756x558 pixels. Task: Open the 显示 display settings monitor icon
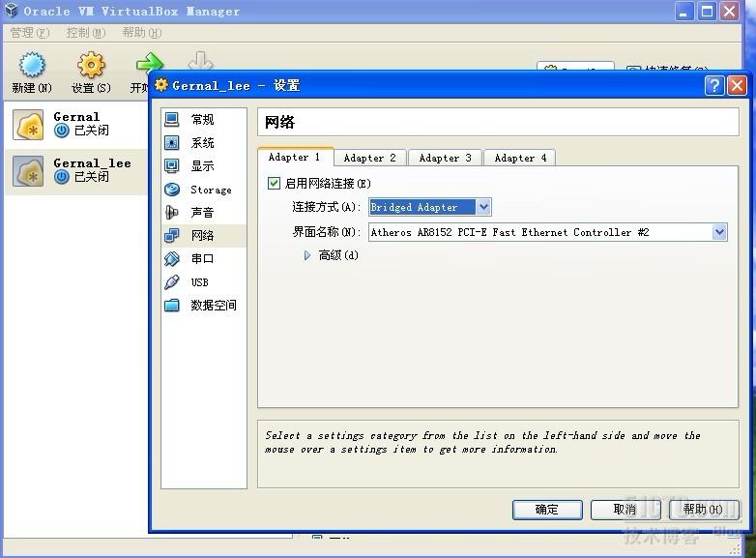pyautogui.click(x=172, y=166)
